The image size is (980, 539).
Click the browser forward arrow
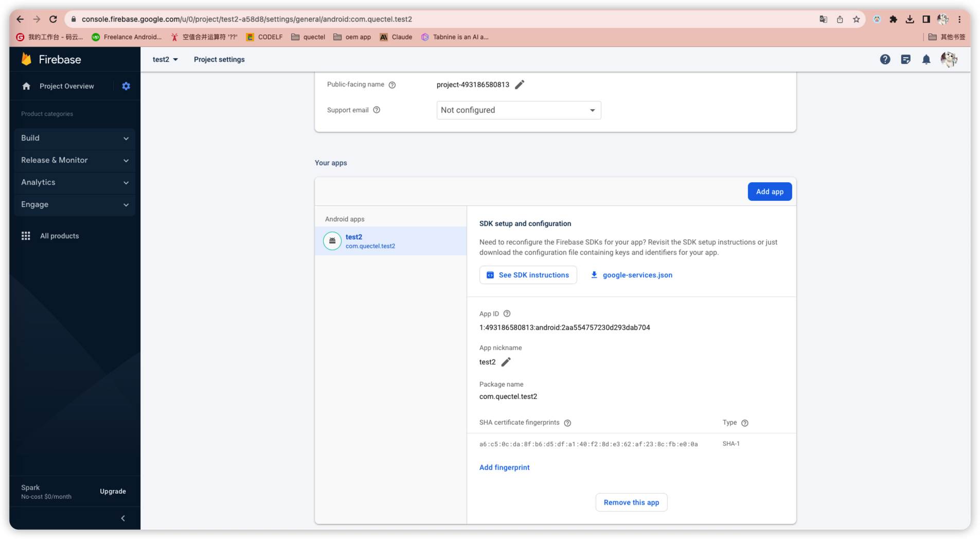(37, 19)
